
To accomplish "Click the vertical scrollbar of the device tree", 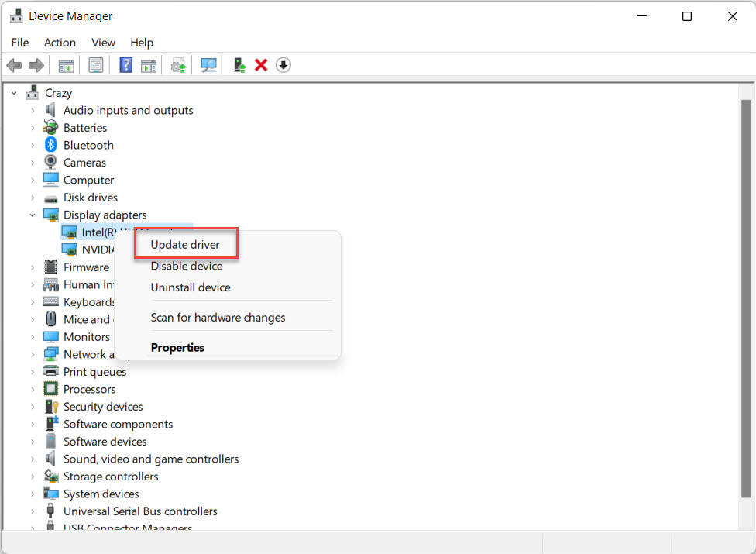I will (x=745, y=294).
